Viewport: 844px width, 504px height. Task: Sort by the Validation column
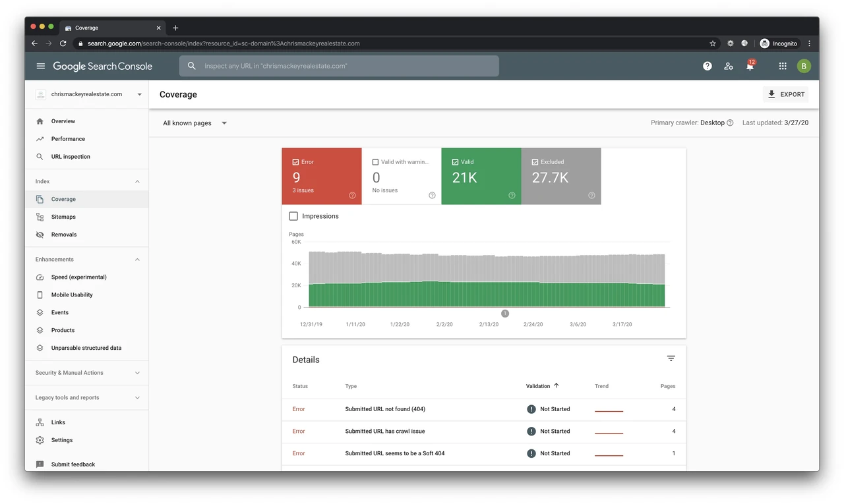click(x=543, y=386)
